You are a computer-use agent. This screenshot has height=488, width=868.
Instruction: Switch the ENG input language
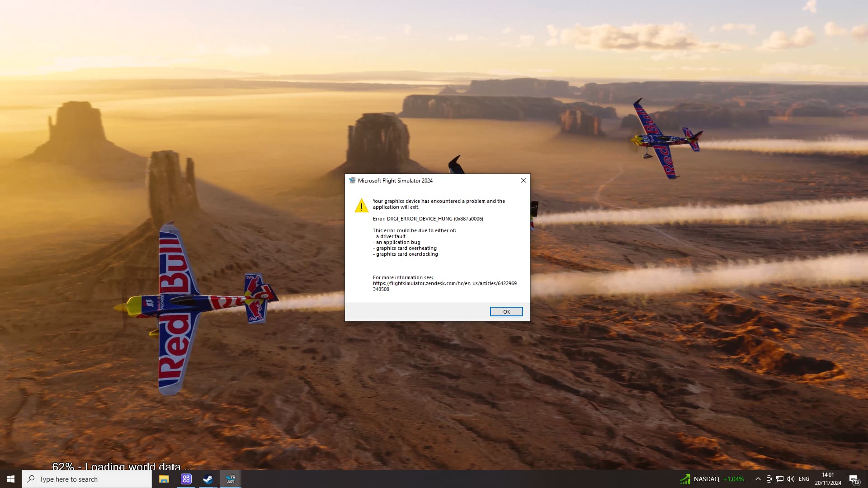pos(804,479)
